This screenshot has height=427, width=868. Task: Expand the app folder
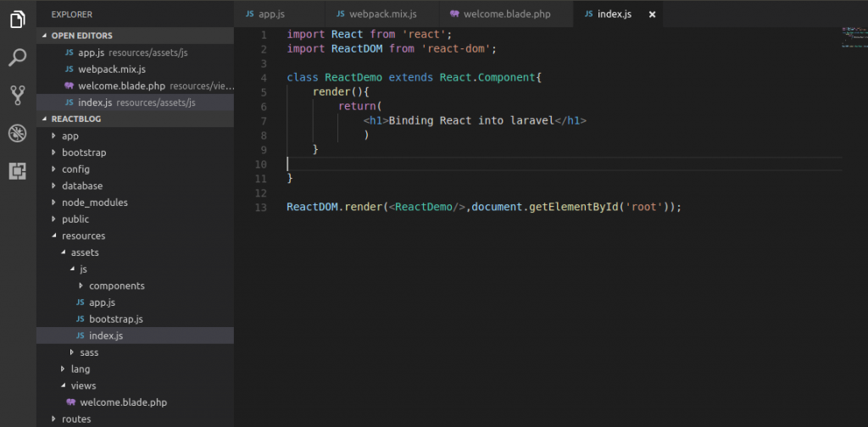tap(135, 136)
